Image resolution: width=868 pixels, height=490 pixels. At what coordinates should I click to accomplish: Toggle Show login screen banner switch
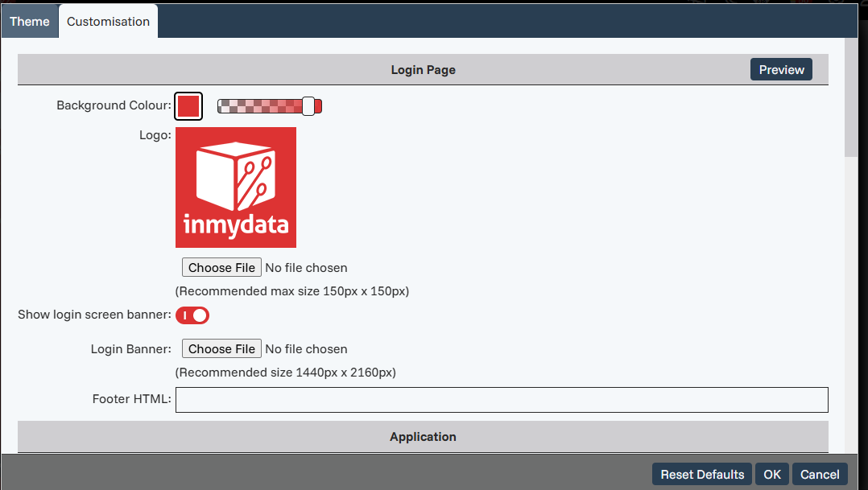coord(192,315)
